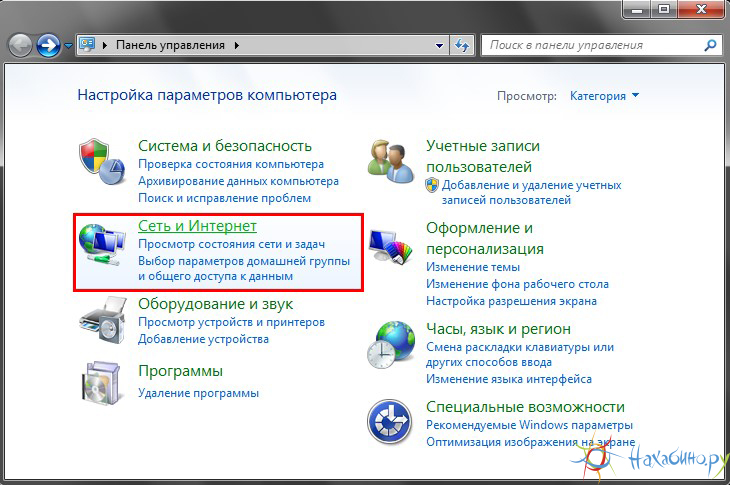The image size is (730, 485).
Task: Open Просмотр устройств и принтеров link
Action: coord(231,323)
